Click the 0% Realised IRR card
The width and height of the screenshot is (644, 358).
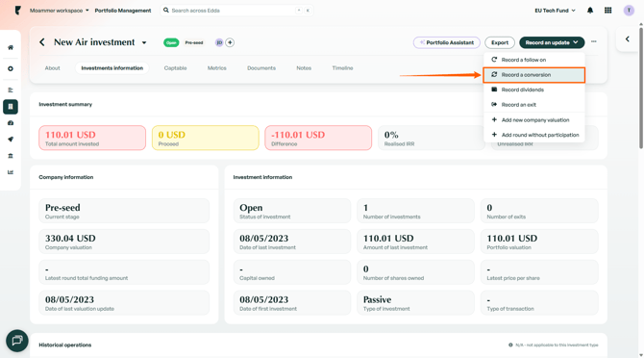431,138
